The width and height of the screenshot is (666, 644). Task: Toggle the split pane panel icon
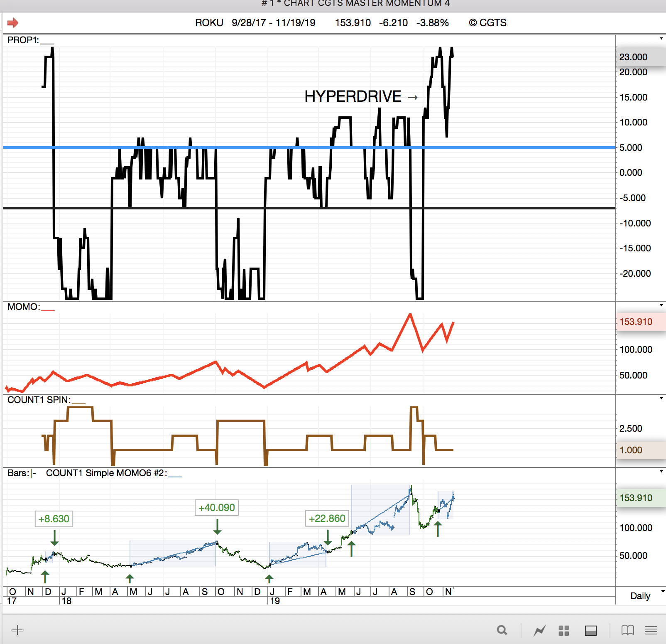tap(590, 631)
